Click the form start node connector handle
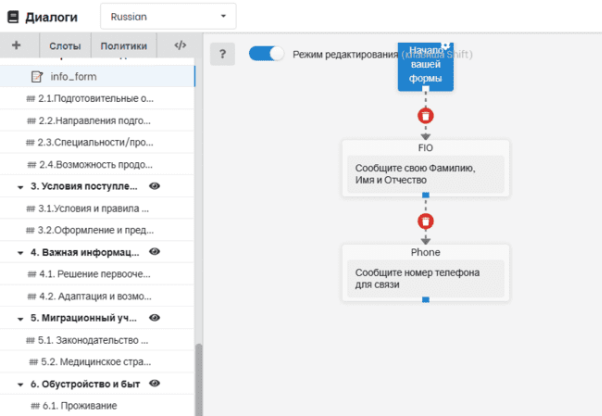 tap(425, 89)
